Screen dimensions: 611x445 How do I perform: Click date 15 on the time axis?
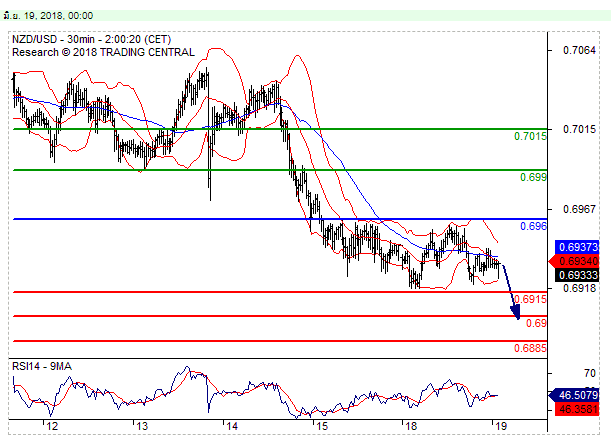(x=321, y=426)
